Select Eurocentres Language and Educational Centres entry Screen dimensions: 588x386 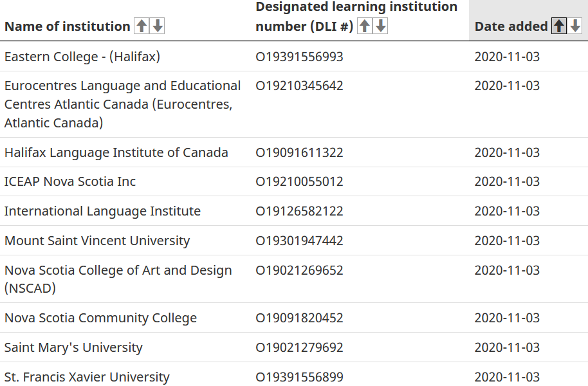[x=122, y=104]
